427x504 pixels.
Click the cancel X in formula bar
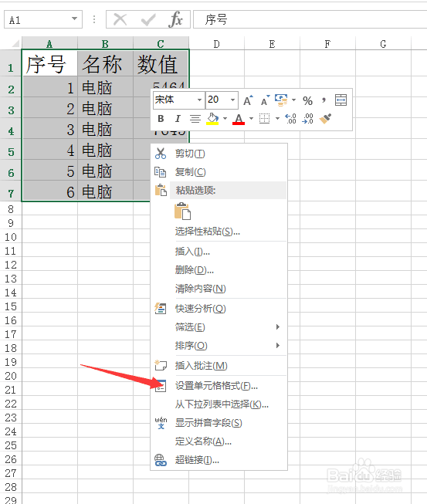coord(120,19)
